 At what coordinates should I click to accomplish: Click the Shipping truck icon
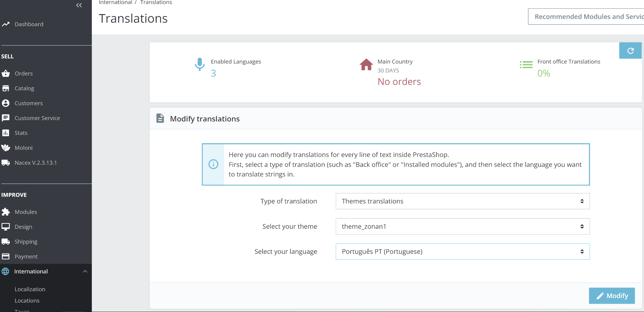5,242
